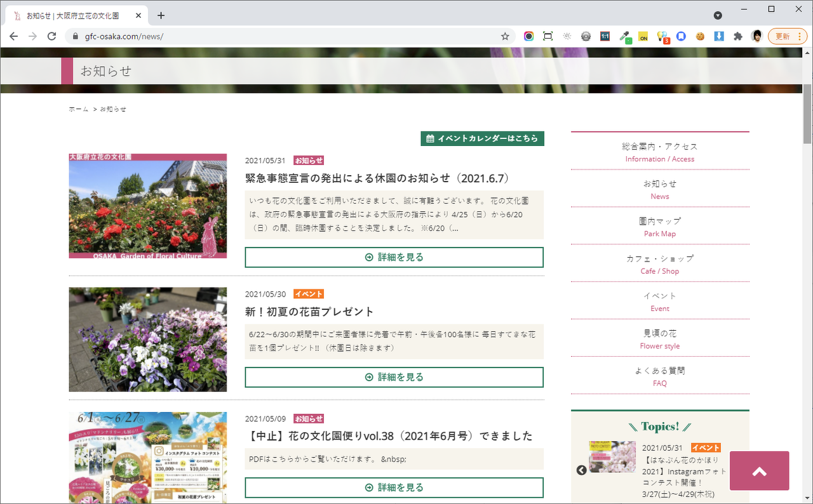The height and width of the screenshot is (504, 813).
Task: Open the cookie extension icon
Action: pyautogui.click(x=700, y=36)
